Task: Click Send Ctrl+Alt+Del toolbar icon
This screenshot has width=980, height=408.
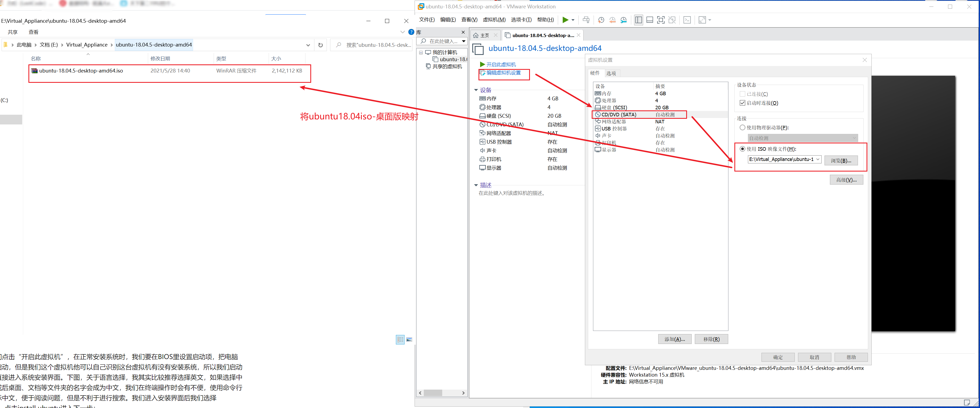Action: click(x=586, y=20)
